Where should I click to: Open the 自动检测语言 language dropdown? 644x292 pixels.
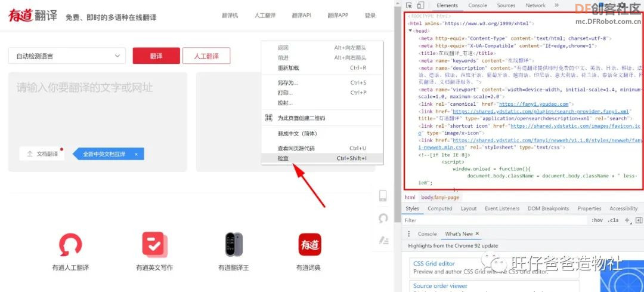click(67, 56)
